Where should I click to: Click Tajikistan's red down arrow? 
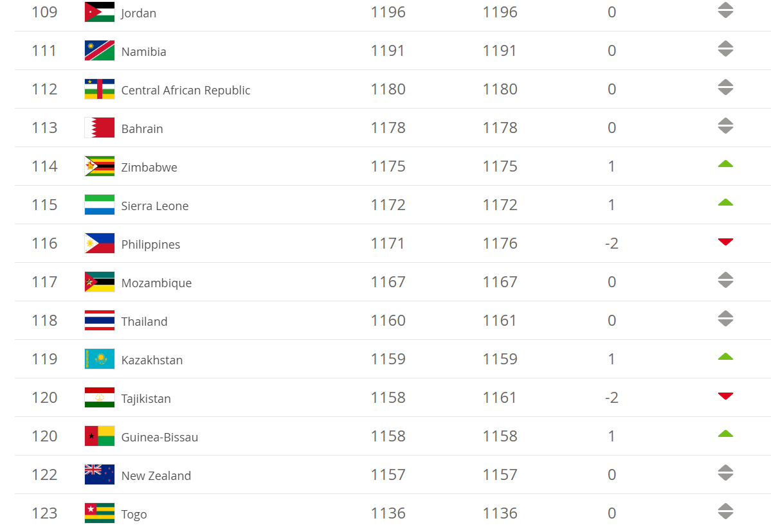pyautogui.click(x=725, y=396)
